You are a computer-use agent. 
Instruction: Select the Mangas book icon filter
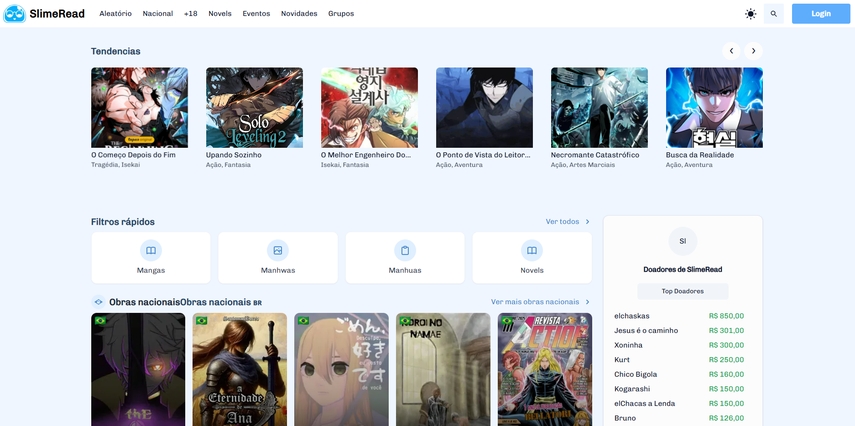point(151,250)
